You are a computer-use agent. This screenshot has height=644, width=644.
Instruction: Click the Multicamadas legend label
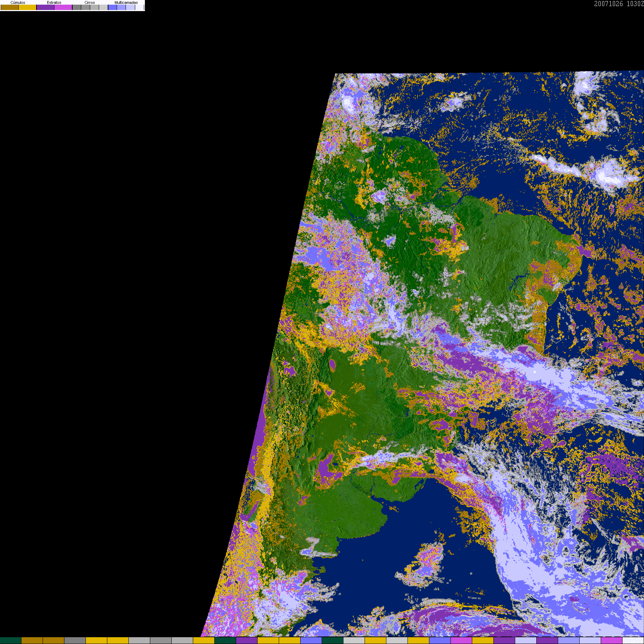(x=126, y=3)
